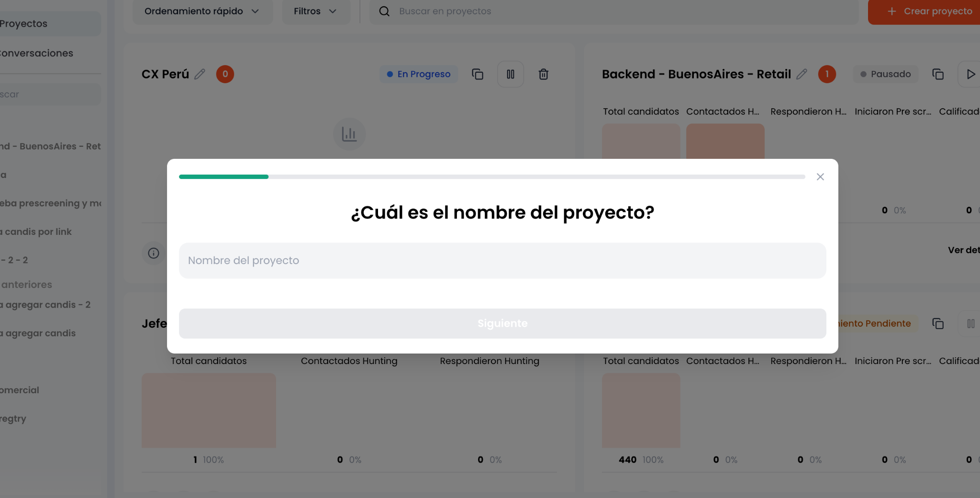Click the Contactados Hunting column label
The height and width of the screenshot is (498, 980).
(x=349, y=361)
